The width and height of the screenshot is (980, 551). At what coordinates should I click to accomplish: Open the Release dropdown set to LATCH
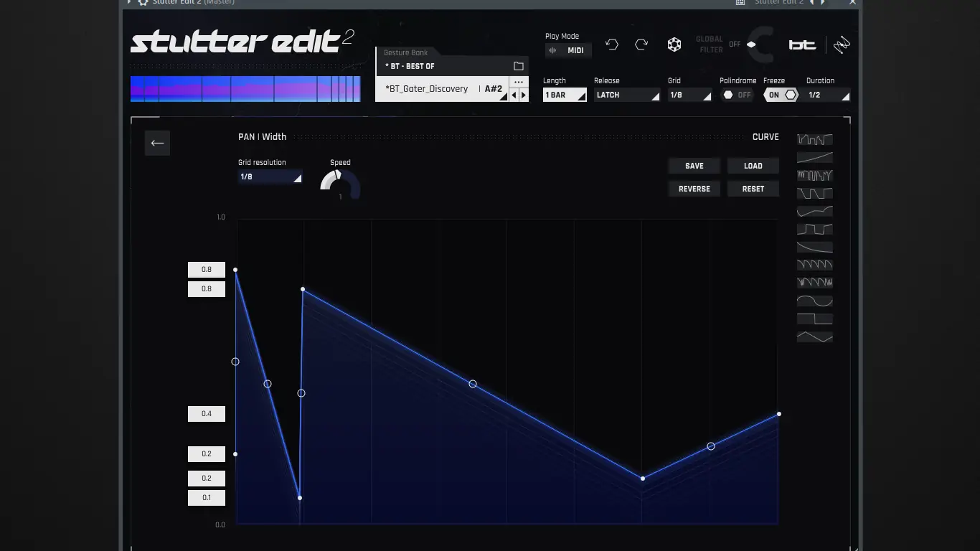pyautogui.click(x=627, y=95)
